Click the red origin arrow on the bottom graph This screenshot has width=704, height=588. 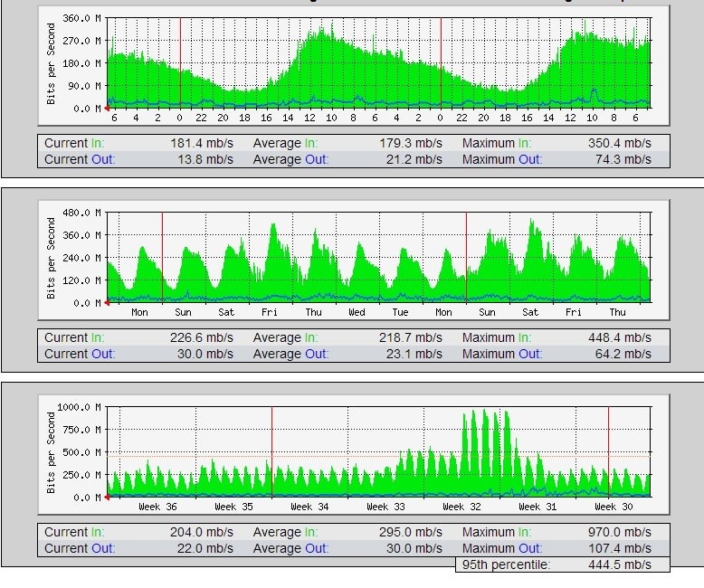108,498
